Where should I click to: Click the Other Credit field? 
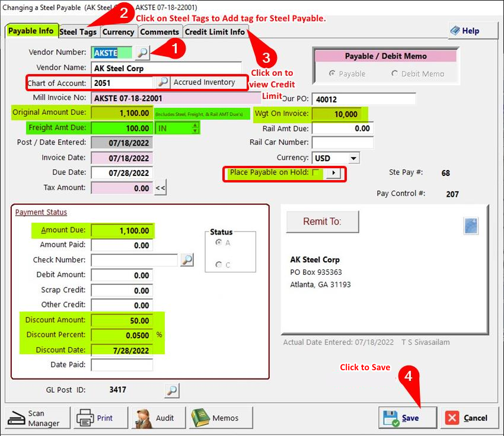pos(122,305)
